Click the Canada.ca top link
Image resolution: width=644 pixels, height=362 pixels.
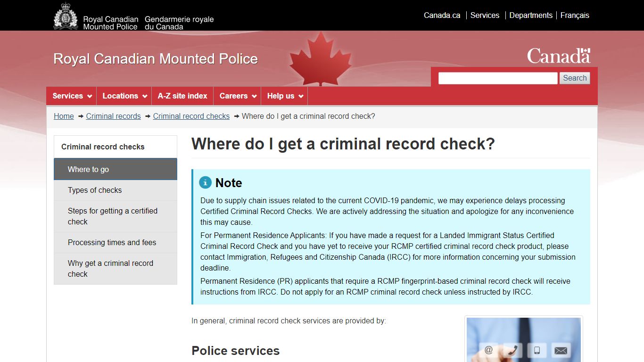[x=442, y=15]
